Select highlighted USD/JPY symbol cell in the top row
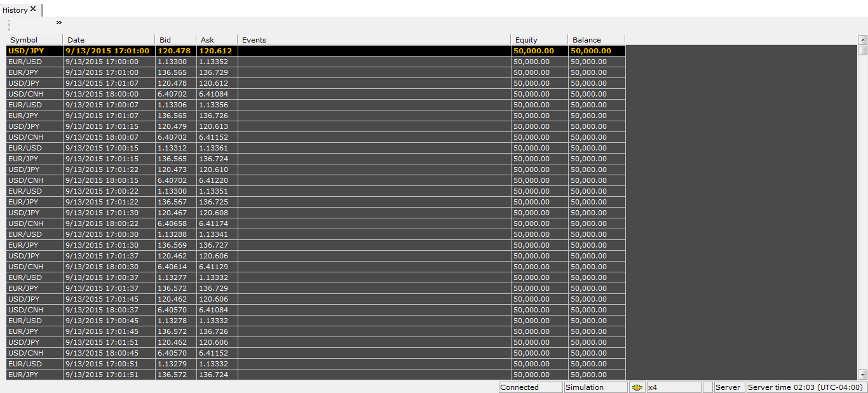 pyautogui.click(x=35, y=51)
